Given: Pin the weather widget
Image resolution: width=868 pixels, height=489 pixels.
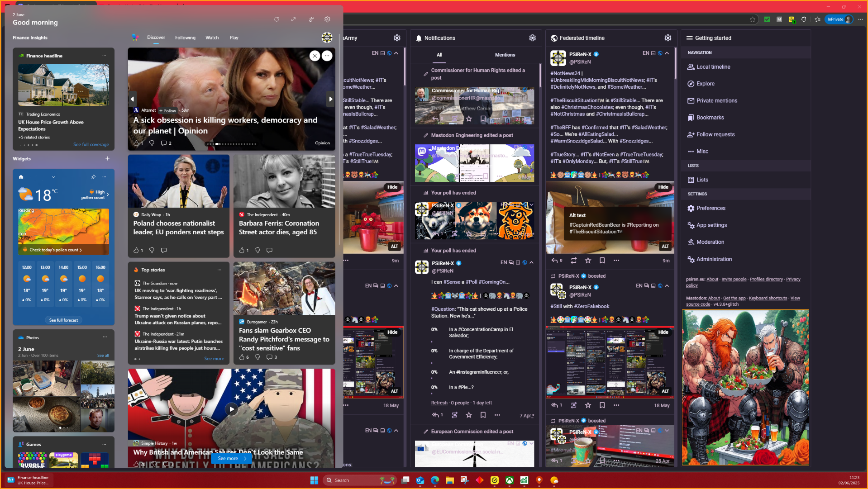Looking at the screenshot, I should point(93,177).
